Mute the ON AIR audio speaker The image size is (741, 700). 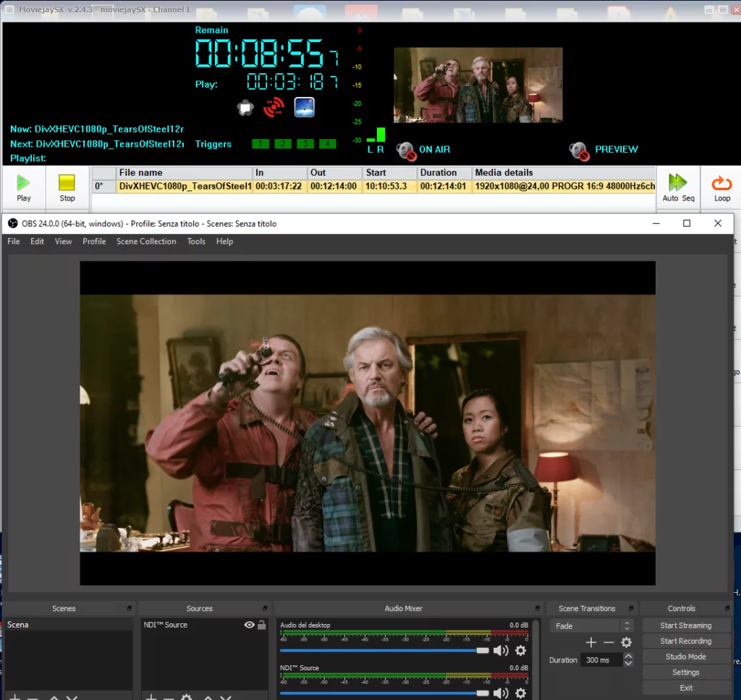point(405,150)
